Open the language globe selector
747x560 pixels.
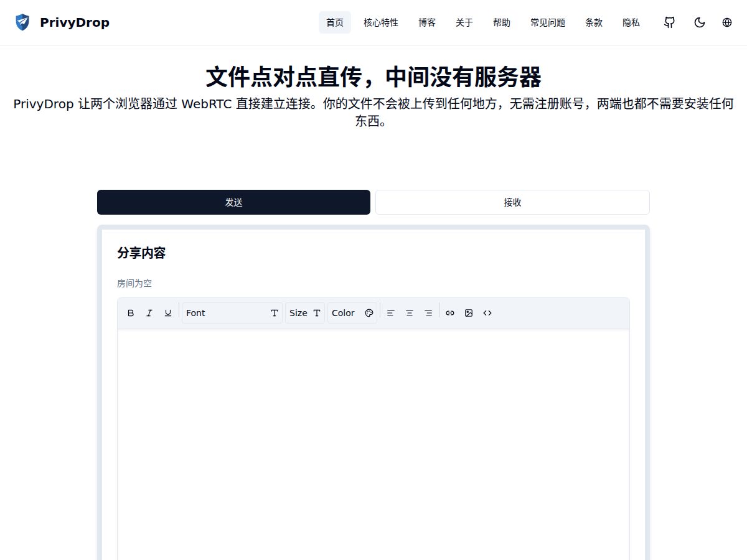pos(727,22)
